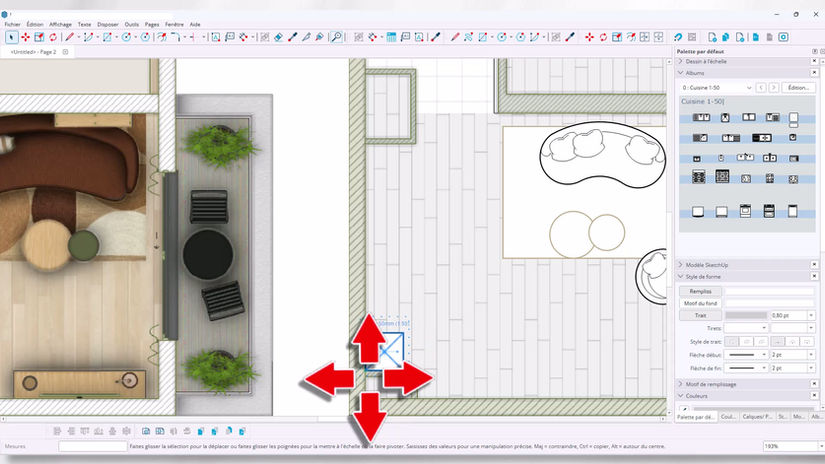
Task: Click the Text box tool icon
Action: tap(216, 37)
